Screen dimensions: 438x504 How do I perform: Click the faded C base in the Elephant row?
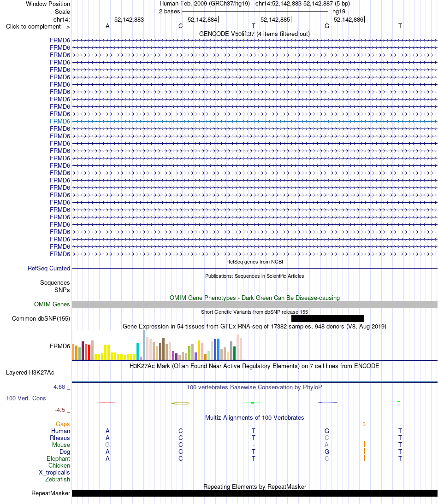[327, 459]
